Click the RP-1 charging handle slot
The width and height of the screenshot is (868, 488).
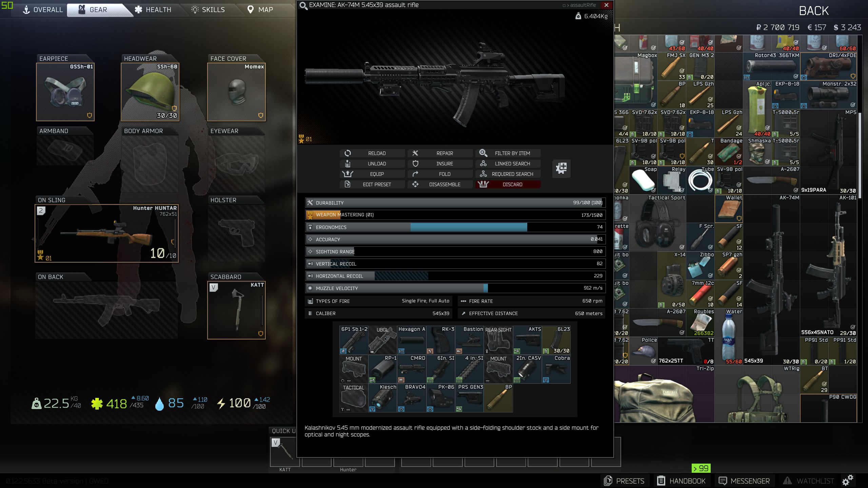click(x=382, y=369)
